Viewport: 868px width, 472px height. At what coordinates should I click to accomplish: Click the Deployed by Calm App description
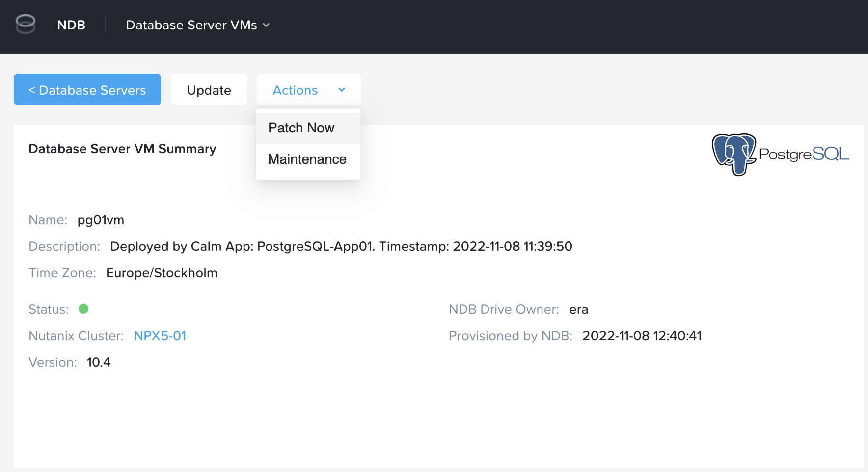[341, 246]
